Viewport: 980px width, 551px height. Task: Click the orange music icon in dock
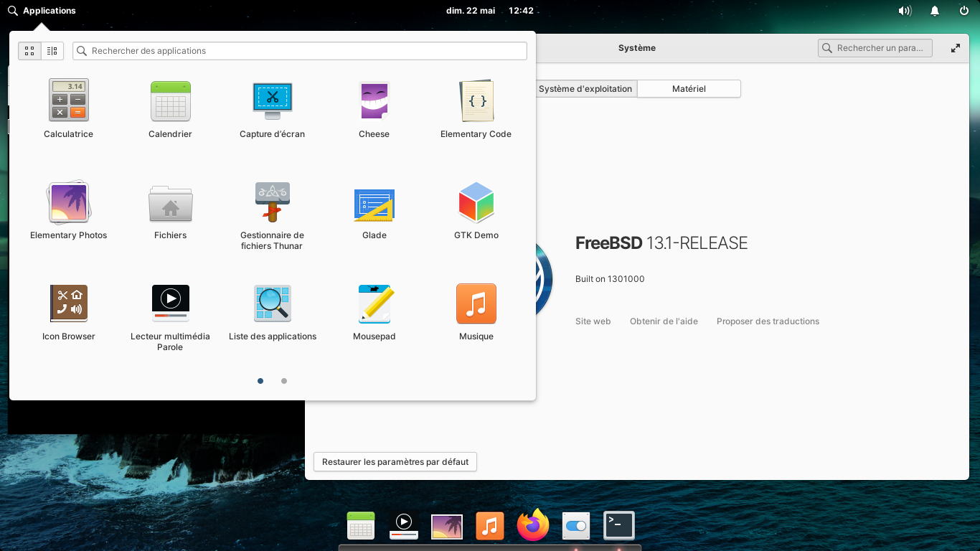click(490, 526)
